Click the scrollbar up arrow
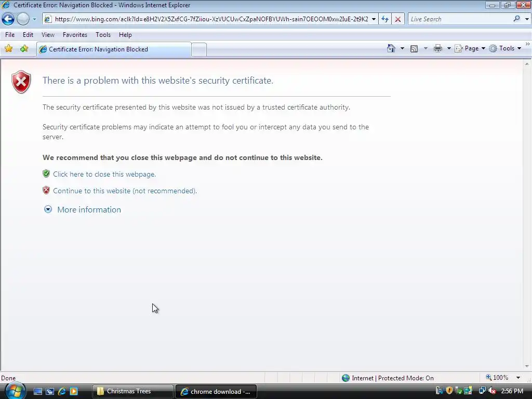 (527, 64)
